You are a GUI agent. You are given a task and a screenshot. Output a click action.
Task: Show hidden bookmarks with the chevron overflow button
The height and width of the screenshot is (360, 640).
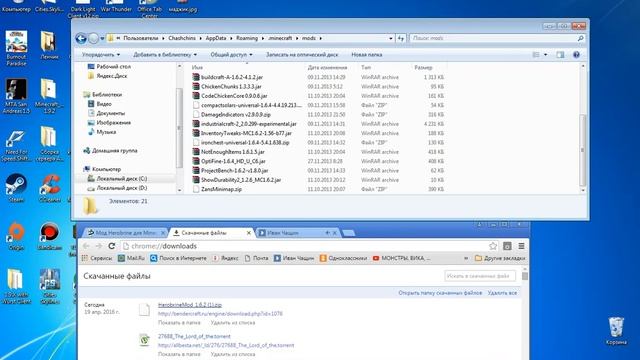[x=466, y=258]
